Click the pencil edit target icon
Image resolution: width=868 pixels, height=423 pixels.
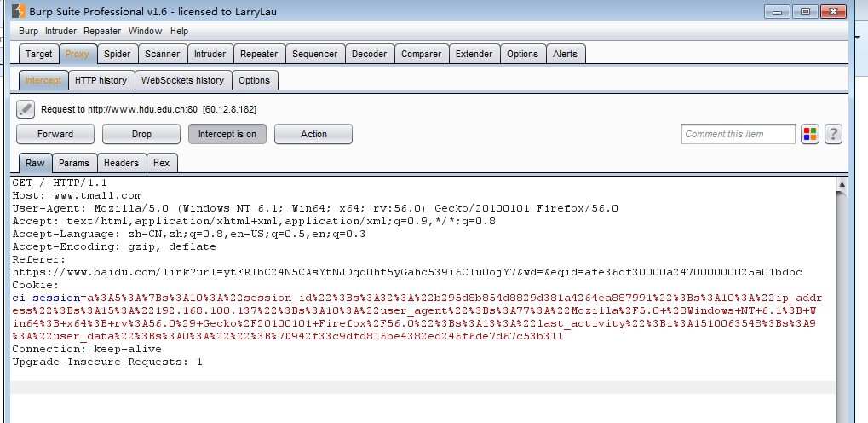26,109
